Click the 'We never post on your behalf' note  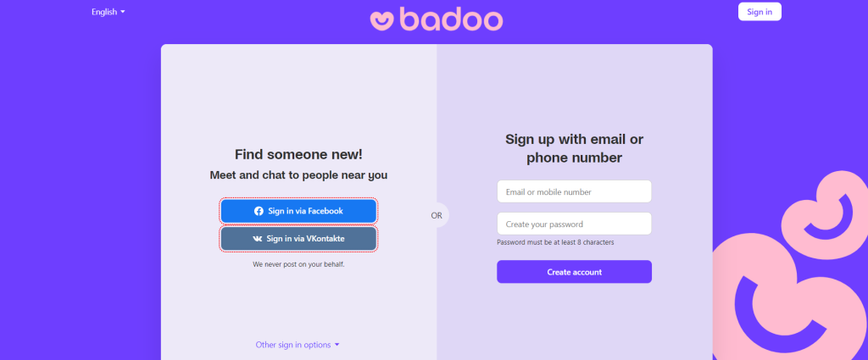tap(298, 264)
